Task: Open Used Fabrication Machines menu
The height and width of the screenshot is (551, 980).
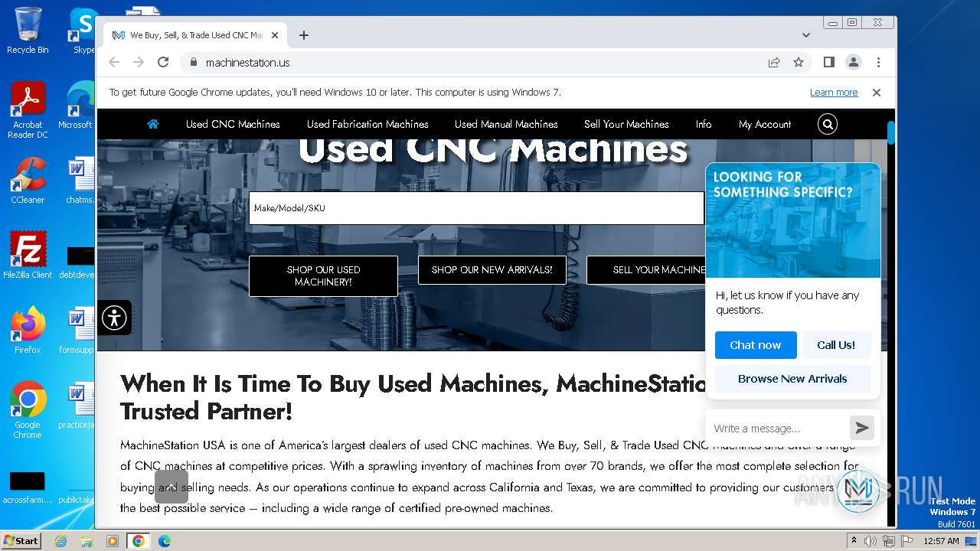Action: click(x=367, y=124)
